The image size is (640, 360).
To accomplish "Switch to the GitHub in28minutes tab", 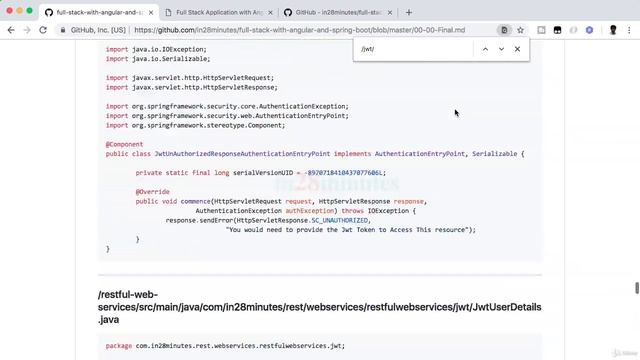I will click(x=338, y=12).
